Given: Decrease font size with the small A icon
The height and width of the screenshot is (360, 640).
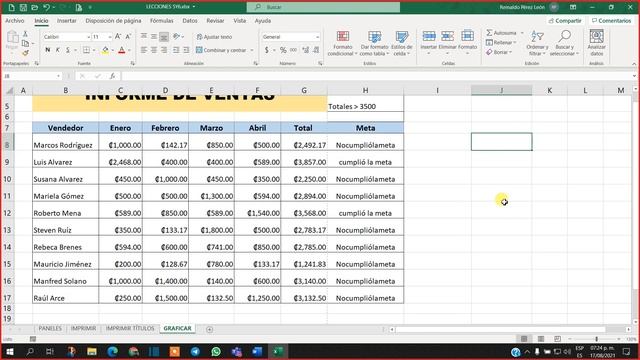Looking at the screenshot, I should coord(128,37).
